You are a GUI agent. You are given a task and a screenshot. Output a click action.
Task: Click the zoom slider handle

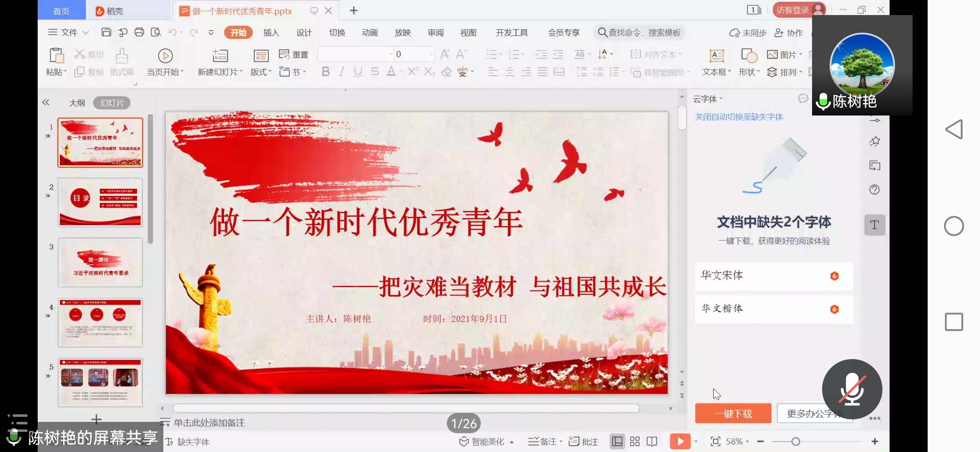(x=796, y=442)
